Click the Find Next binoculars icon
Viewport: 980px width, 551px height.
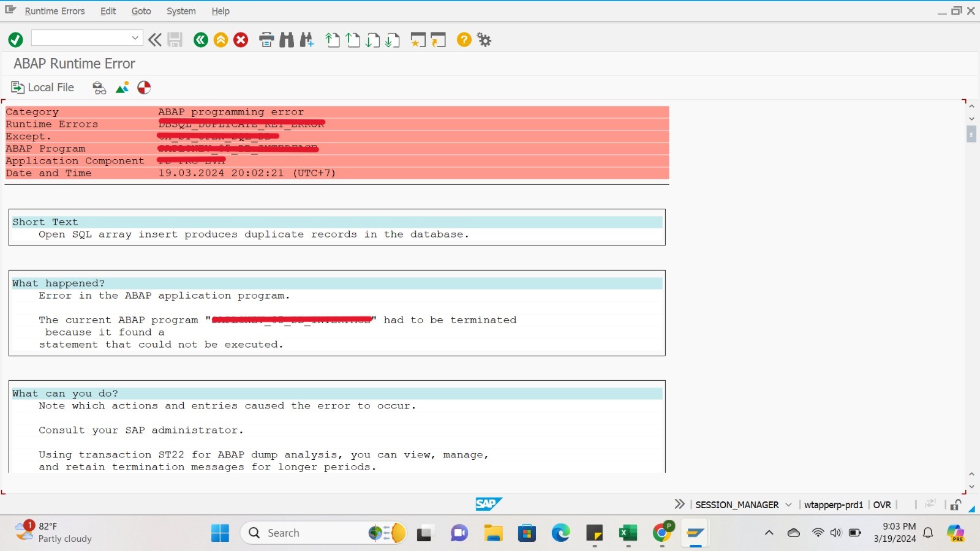[x=307, y=40]
